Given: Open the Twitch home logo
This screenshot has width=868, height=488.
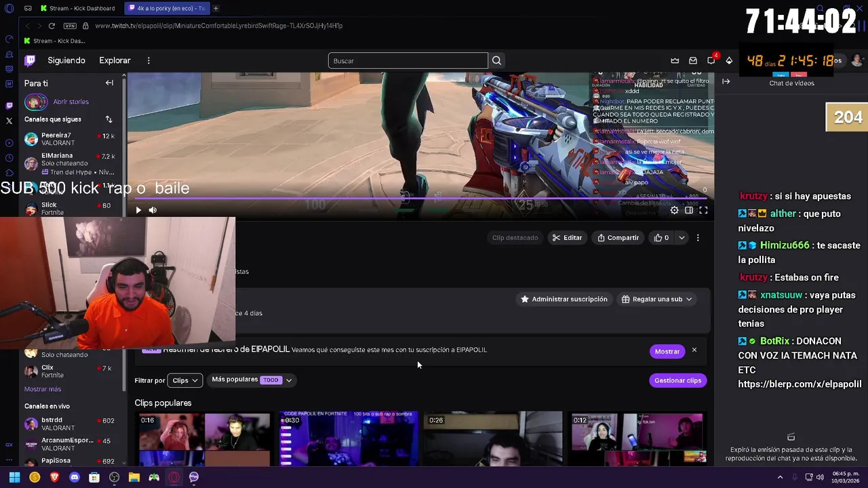Looking at the screenshot, I should 30,60.
